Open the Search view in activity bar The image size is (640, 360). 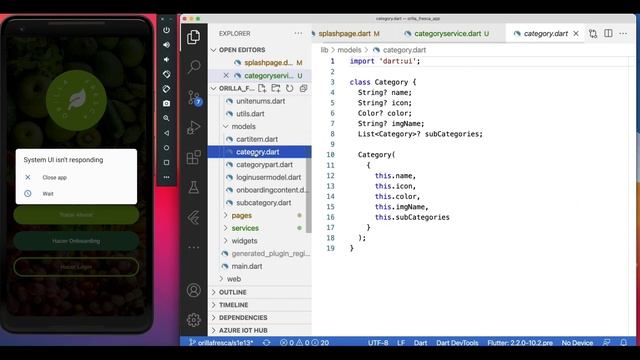point(194,66)
